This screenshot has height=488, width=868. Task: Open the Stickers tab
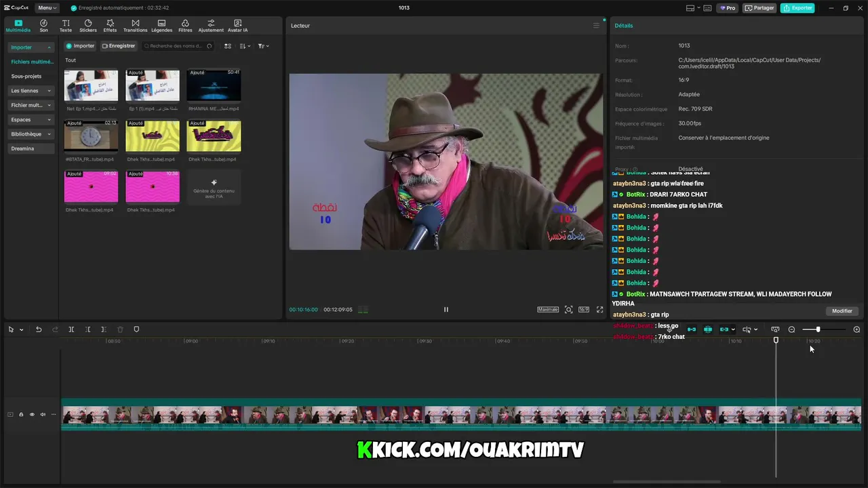click(88, 26)
